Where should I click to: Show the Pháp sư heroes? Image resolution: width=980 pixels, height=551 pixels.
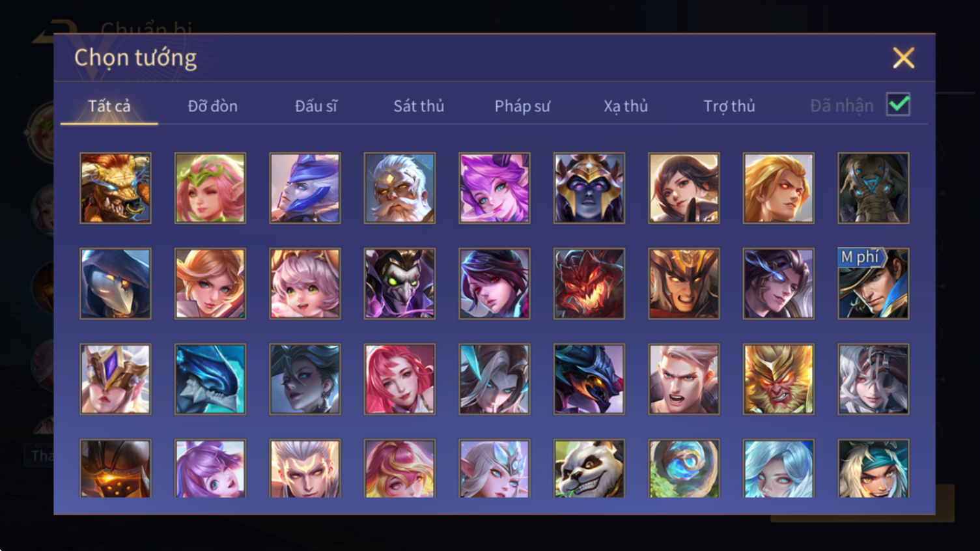pyautogui.click(x=522, y=106)
